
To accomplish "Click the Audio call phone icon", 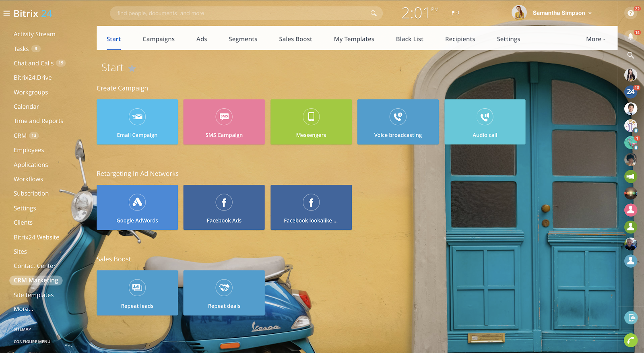I will [485, 117].
